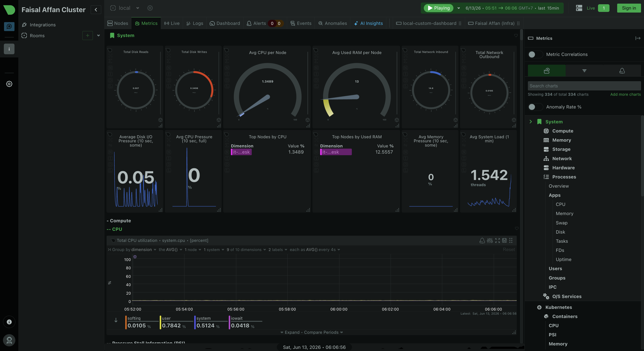Open the dropdown arrow next to Playing

pos(459,8)
